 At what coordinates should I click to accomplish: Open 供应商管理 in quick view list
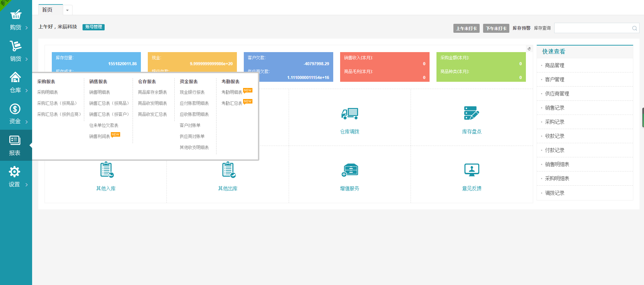557,94
